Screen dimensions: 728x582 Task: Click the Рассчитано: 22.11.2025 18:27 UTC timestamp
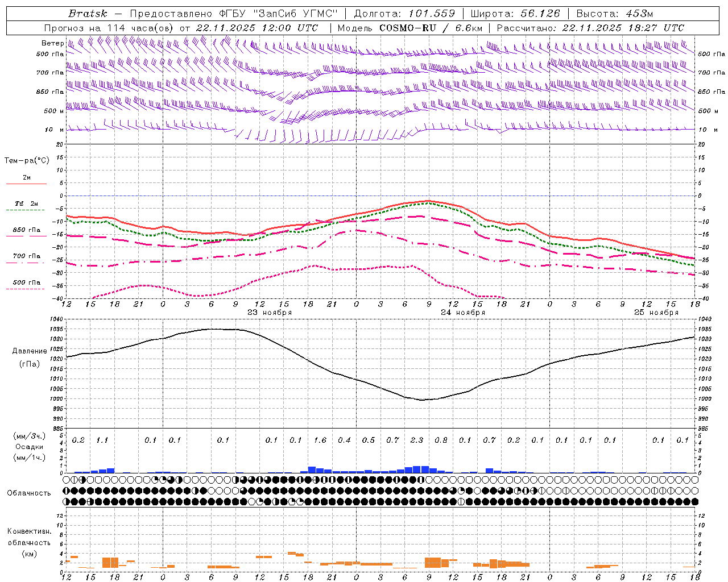(x=590, y=28)
